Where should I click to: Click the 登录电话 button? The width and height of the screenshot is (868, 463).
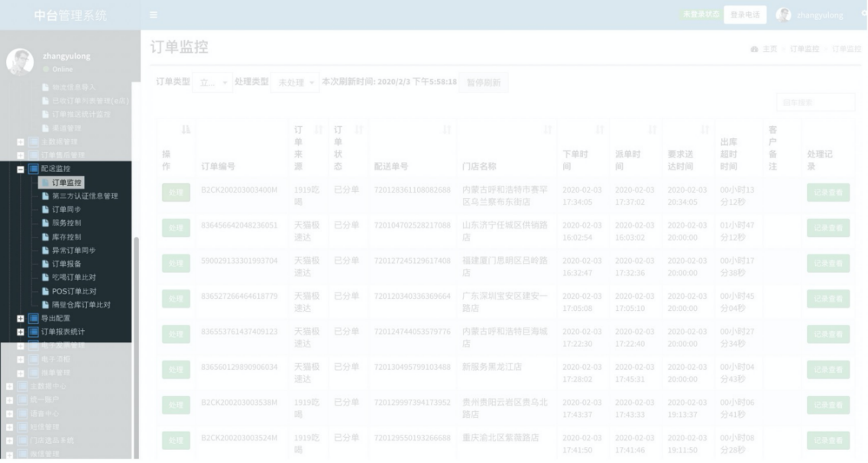(x=745, y=15)
